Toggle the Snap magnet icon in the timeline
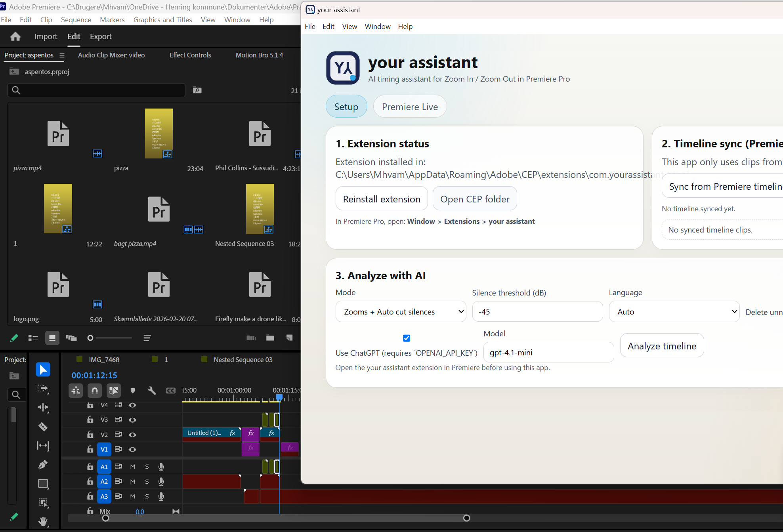This screenshot has width=783, height=532. point(95,391)
